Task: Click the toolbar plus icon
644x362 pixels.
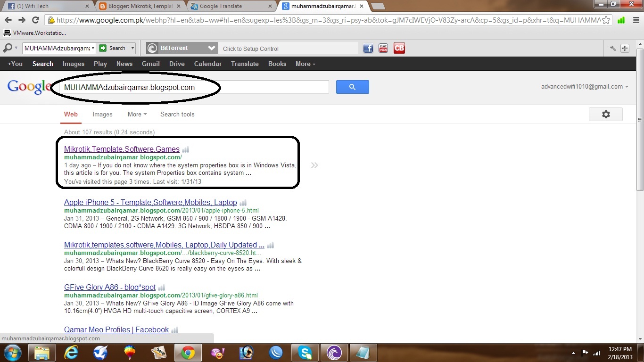Action: 625,48
